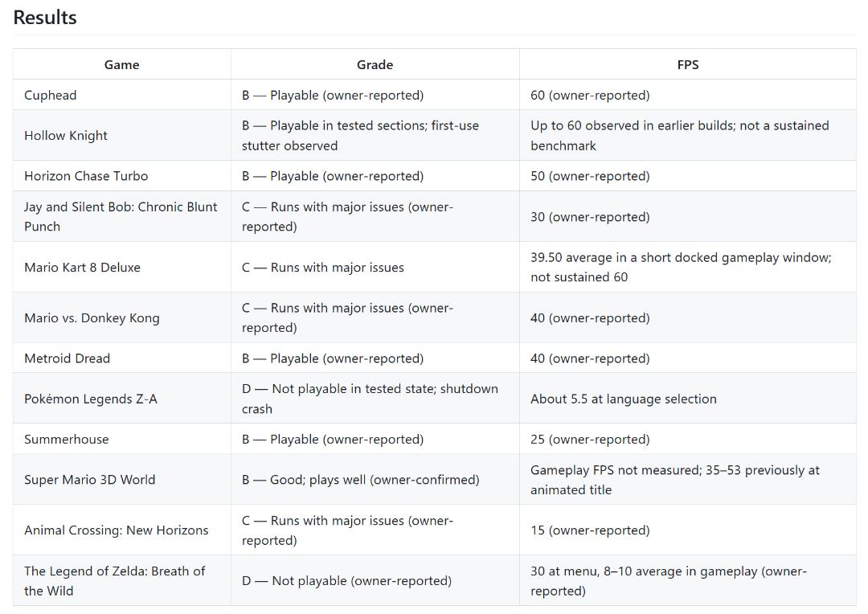Click the Cuphead game cell
The height and width of the screenshot is (614, 868).
coord(122,95)
